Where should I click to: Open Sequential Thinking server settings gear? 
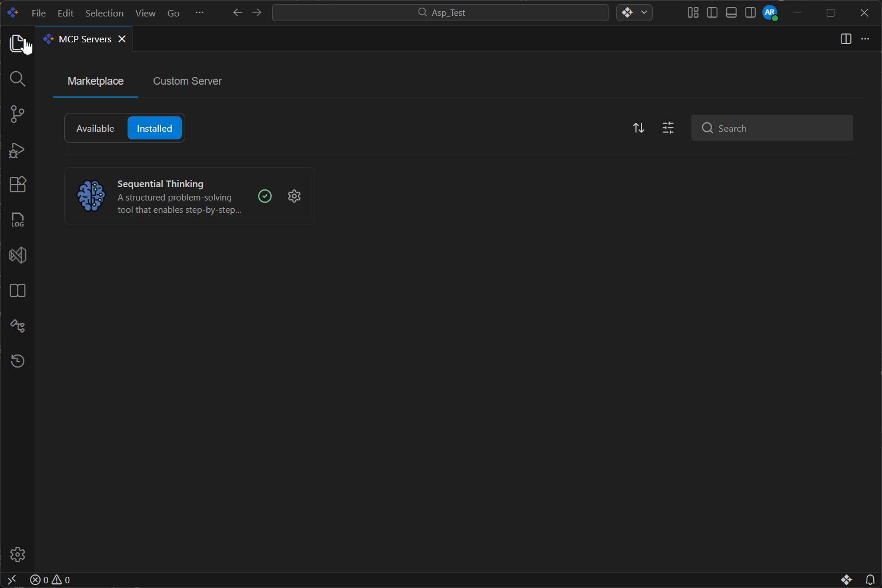(295, 196)
